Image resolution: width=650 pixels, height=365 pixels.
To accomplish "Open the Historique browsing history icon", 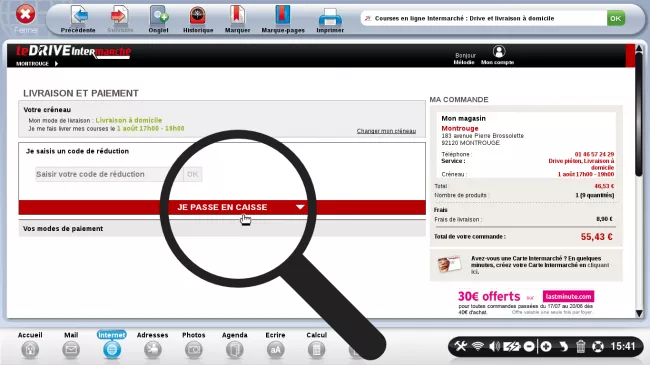I will click(198, 15).
